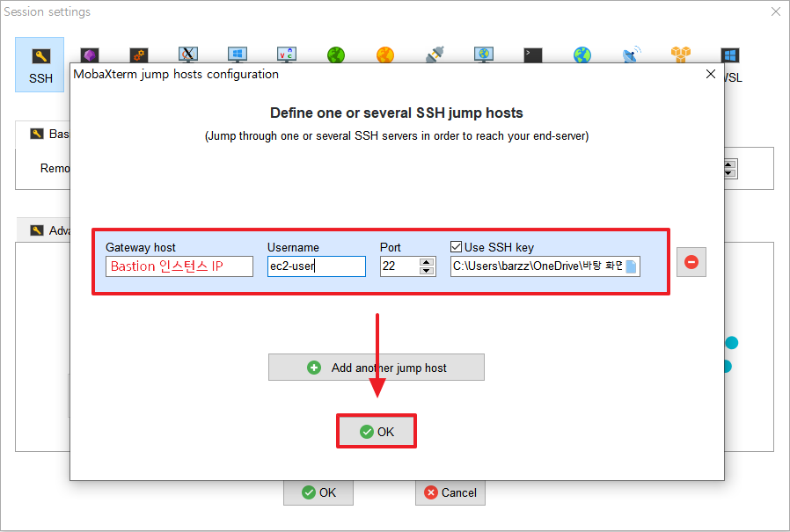Increase the Port value with up arrow
This screenshot has width=790, height=532.
pyautogui.click(x=427, y=262)
